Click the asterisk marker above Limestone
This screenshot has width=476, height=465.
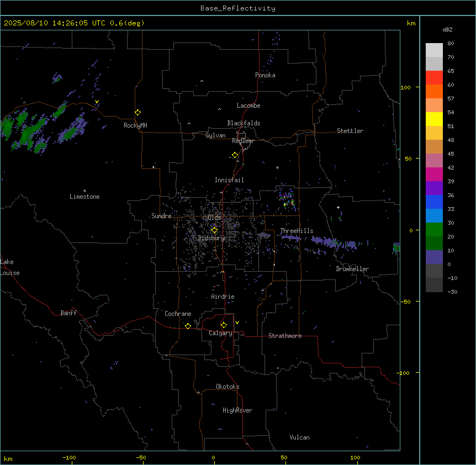click(x=84, y=191)
